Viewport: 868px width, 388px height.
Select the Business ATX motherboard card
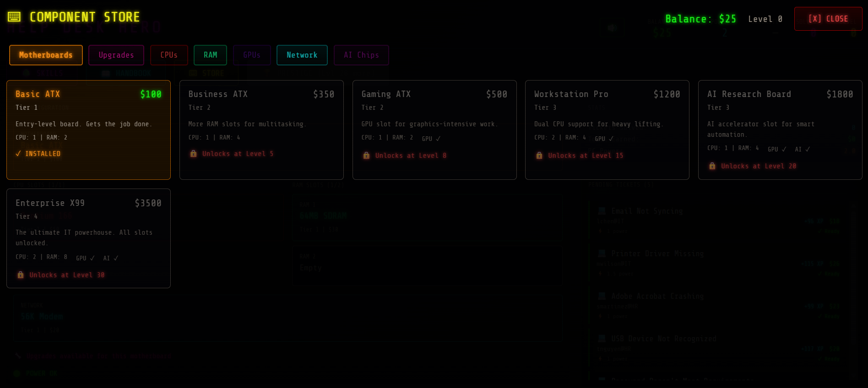point(261,130)
